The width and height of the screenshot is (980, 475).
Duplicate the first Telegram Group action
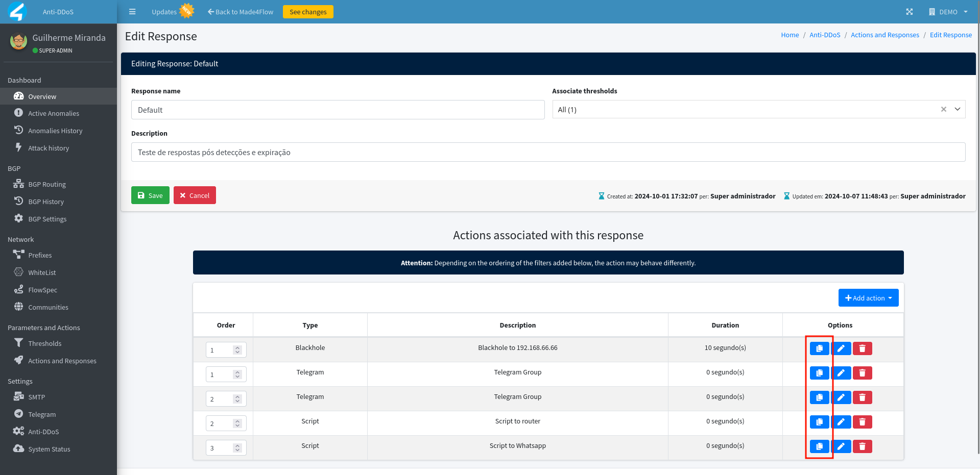click(819, 373)
